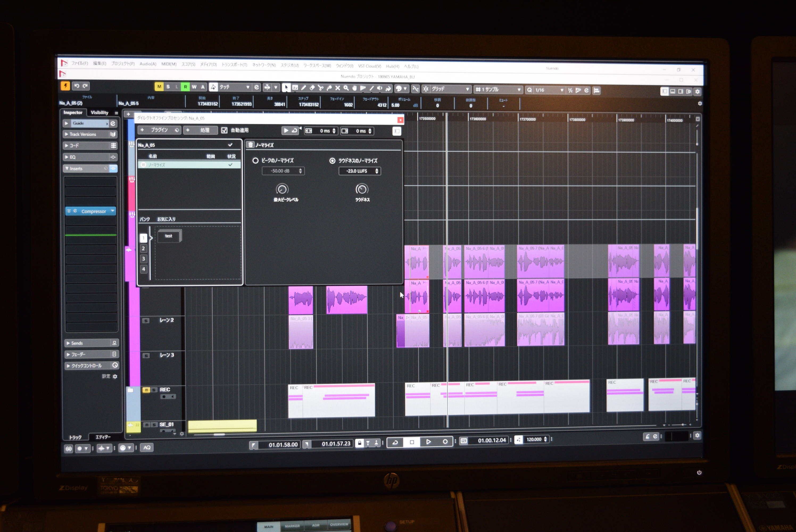Toggle the 自動適用 checkbox
Viewport: 796px width, 532px height.
[224, 130]
